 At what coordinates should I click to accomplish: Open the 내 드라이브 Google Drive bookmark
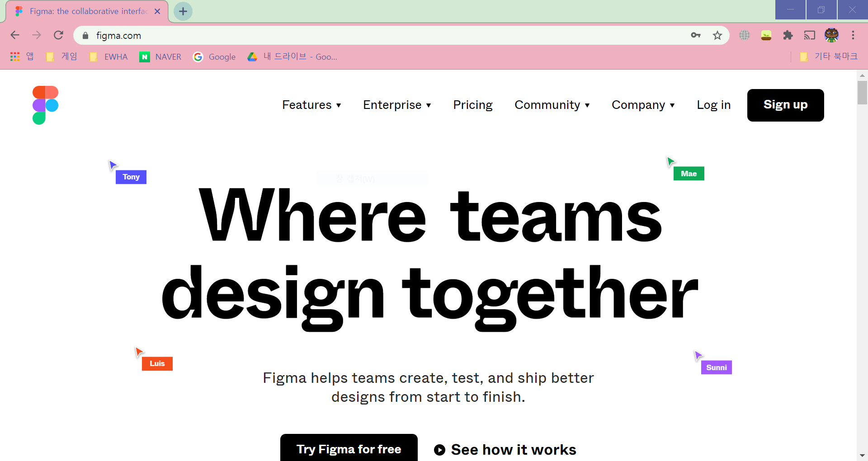[x=292, y=56]
